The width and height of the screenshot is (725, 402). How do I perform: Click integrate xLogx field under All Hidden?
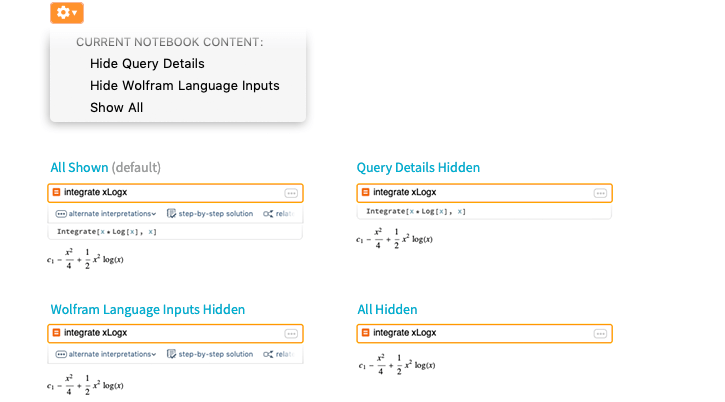[485, 334]
